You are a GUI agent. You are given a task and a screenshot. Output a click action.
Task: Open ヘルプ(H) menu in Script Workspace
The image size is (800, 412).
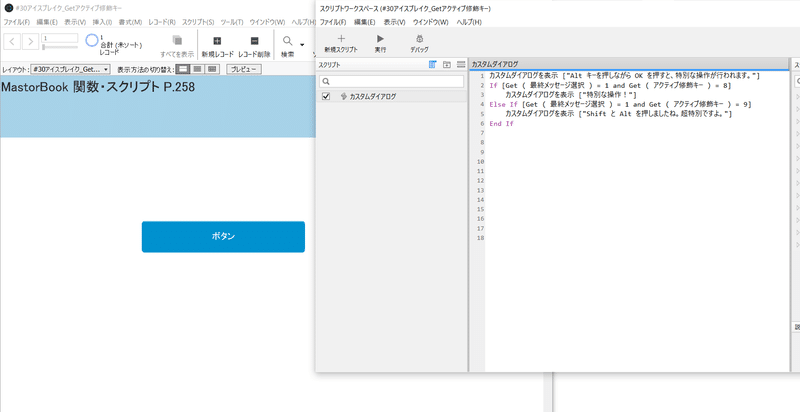469,22
